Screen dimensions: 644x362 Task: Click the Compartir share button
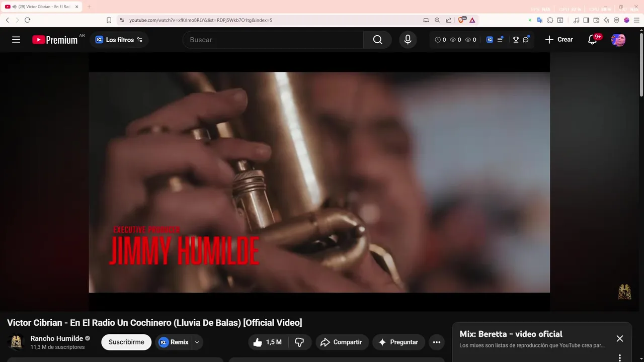[341, 342]
